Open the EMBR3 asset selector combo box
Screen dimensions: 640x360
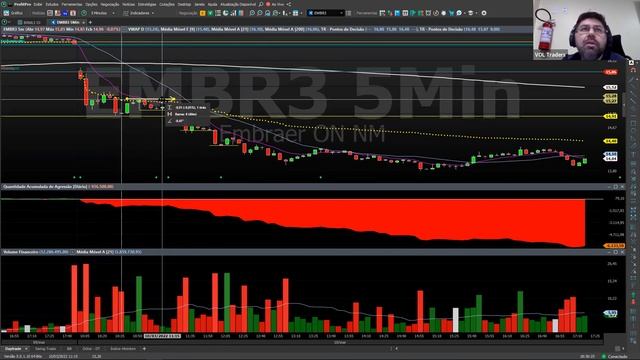(x=325, y=13)
